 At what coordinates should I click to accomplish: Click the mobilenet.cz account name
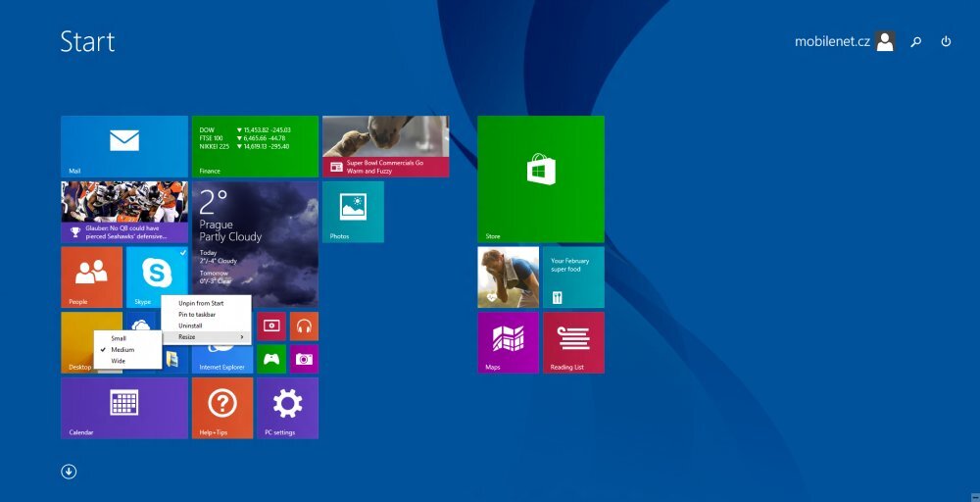coord(832,42)
